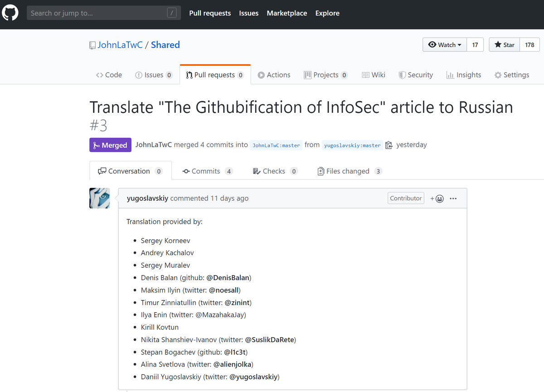The width and height of the screenshot is (544, 392).
Task: Switch to the Code tab
Action: point(109,75)
